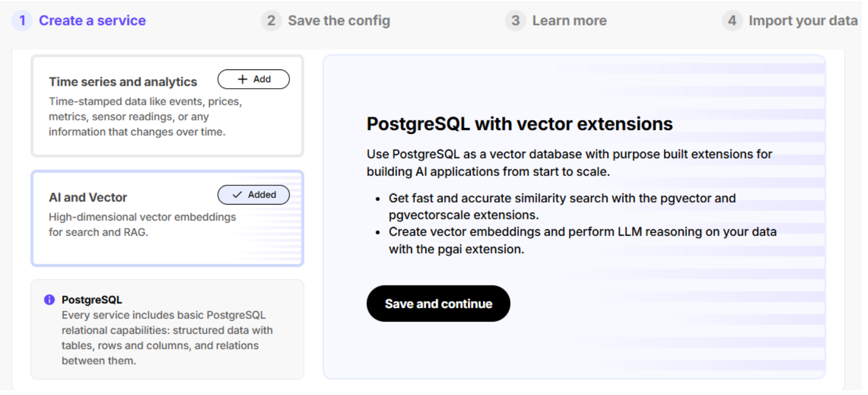Go to the Create a service step

pyautogui.click(x=92, y=21)
